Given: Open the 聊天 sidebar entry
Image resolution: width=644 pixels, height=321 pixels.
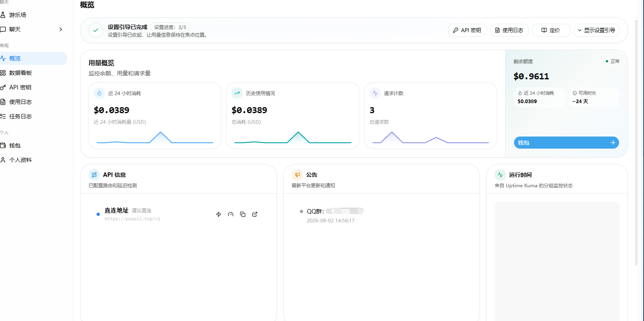Looking at the screenshot, I should pos(32,29).
